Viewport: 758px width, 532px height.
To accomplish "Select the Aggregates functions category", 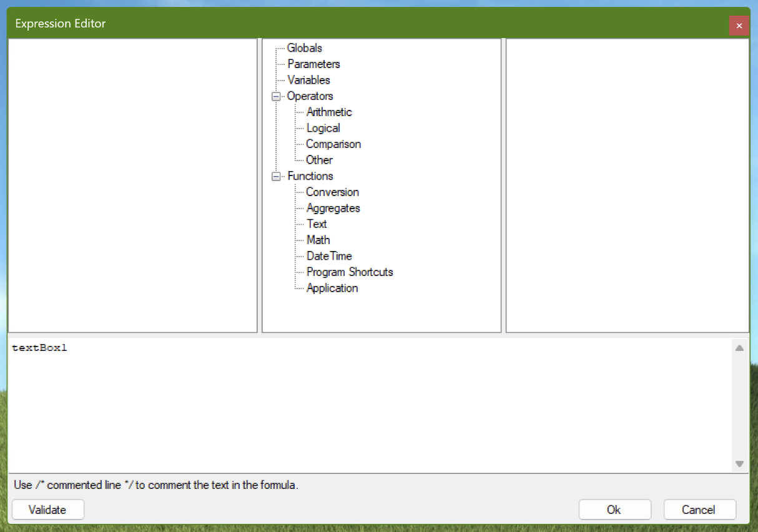I will tap(333, 208).
